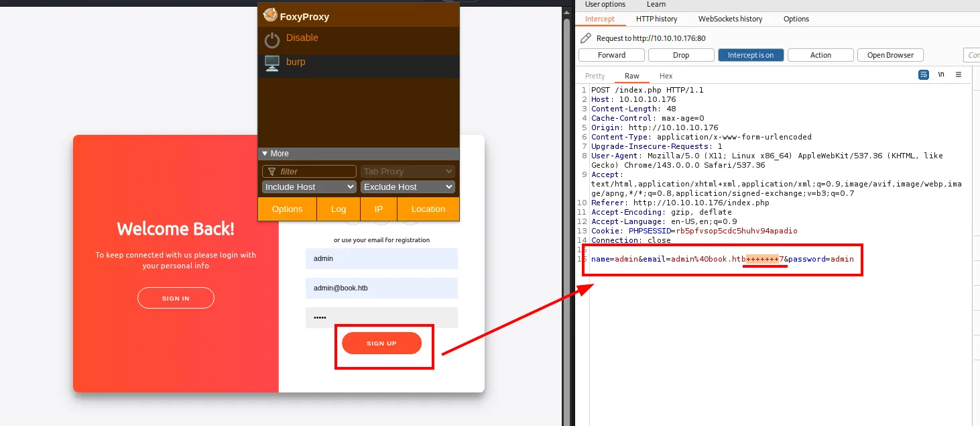Click the IP button in FoxyProxy
Screen dimensions: 980x426
tap(379, 209)
